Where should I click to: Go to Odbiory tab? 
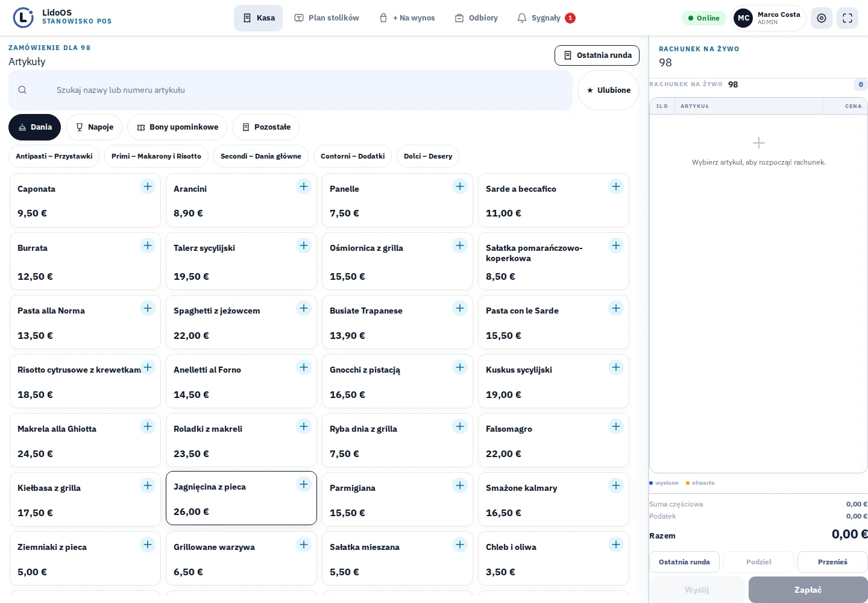476,18
